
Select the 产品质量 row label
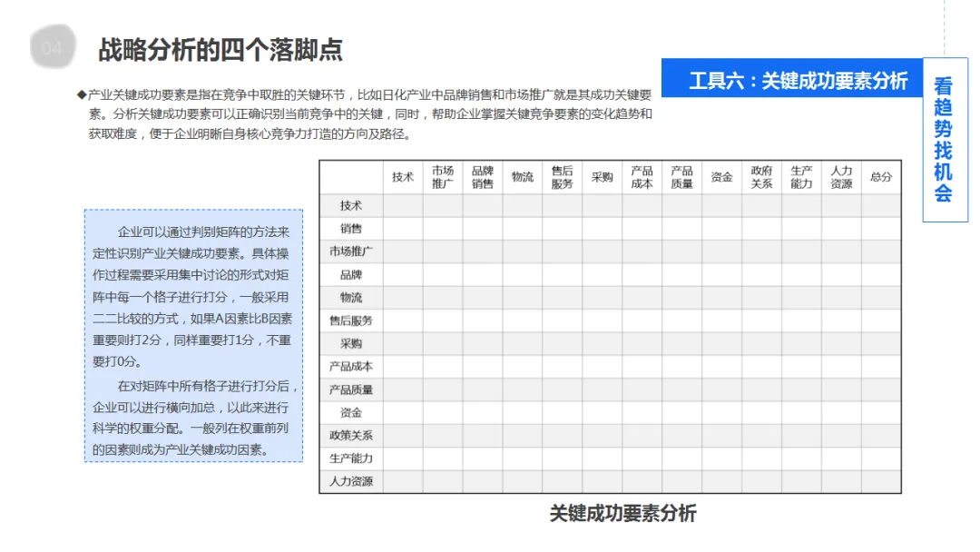(x=351, y=389)
